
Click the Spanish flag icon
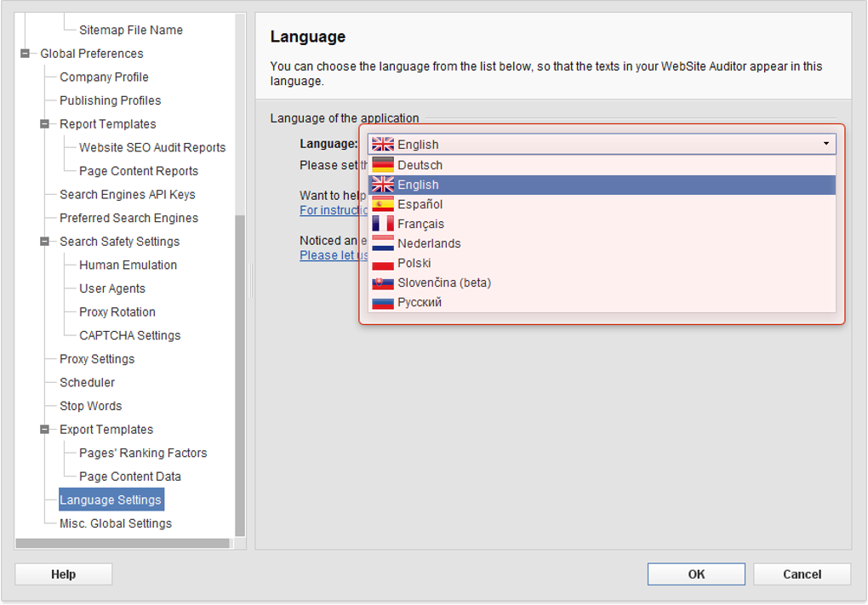click(x=383, y=204)
